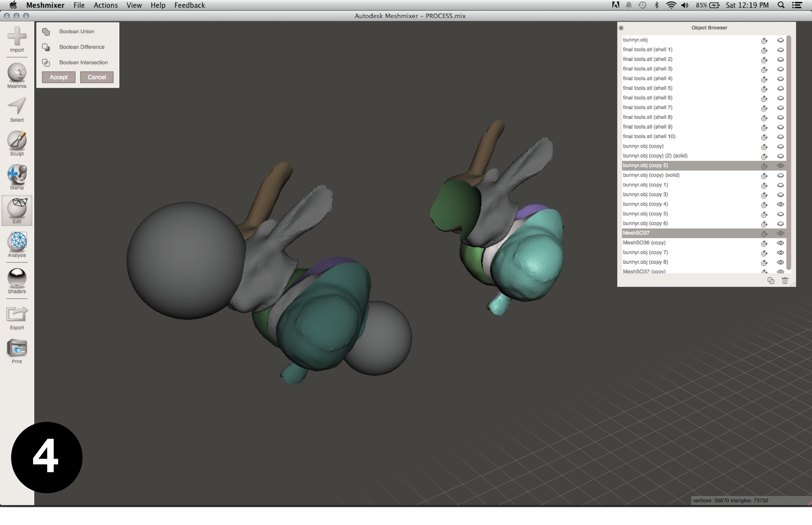Open Spotlight search in menu bar
Image resolution: width=812 pixels, height=525 pixels.
tap(781, 5)
